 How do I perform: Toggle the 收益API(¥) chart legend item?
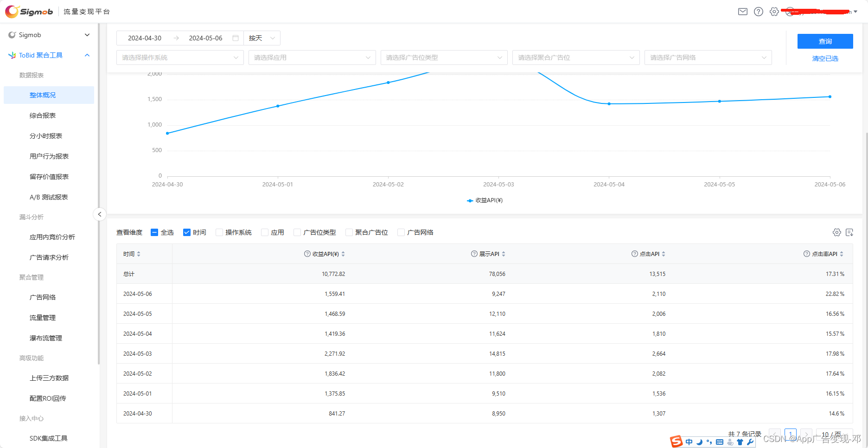pyautogui.click(x=485, y=200)
